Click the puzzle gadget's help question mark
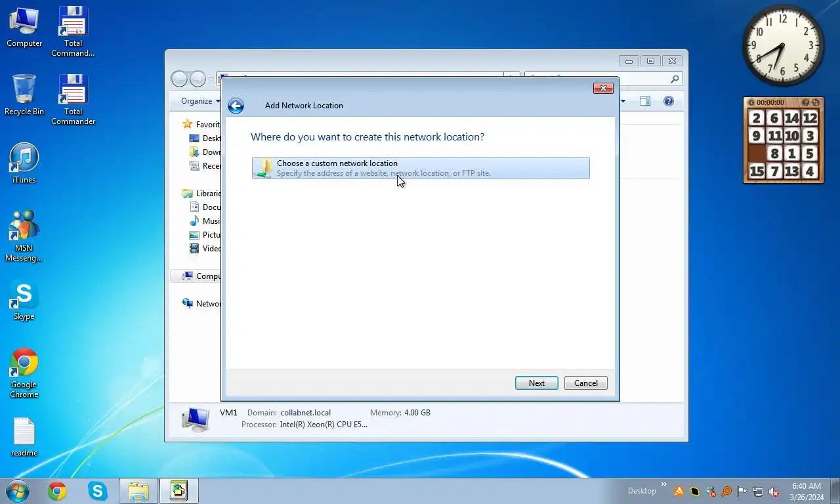This screenshot has height=504, width=840. pos(806,102)
